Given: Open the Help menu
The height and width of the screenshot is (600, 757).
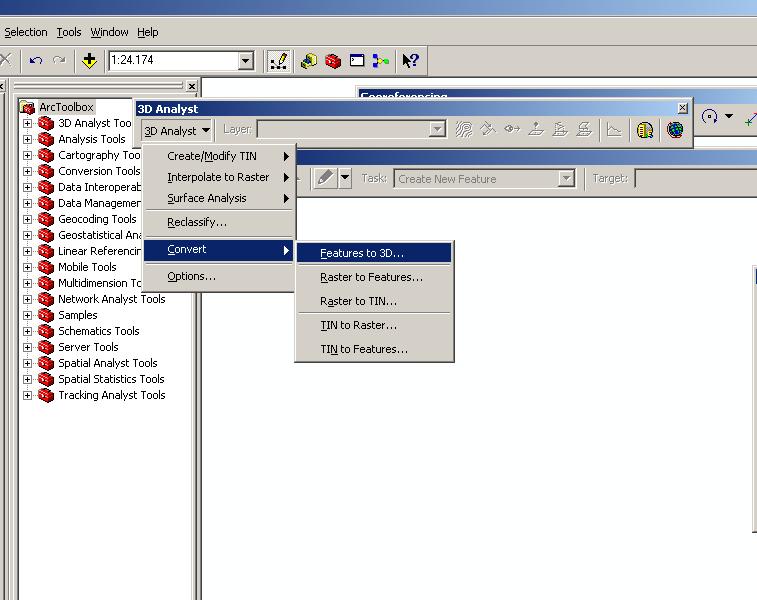Looking at the screenshot, I should (148, 32).
